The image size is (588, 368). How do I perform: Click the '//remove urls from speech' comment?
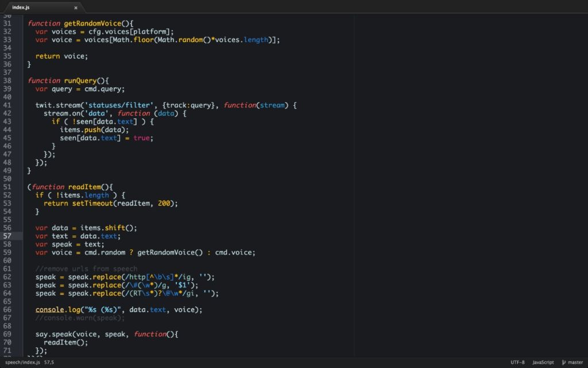[x=86, y=269]
